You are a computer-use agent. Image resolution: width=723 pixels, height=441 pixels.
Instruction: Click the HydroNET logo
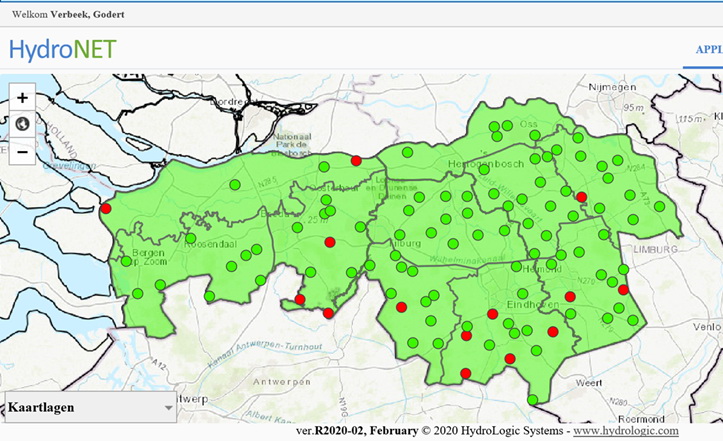point(62,49)
